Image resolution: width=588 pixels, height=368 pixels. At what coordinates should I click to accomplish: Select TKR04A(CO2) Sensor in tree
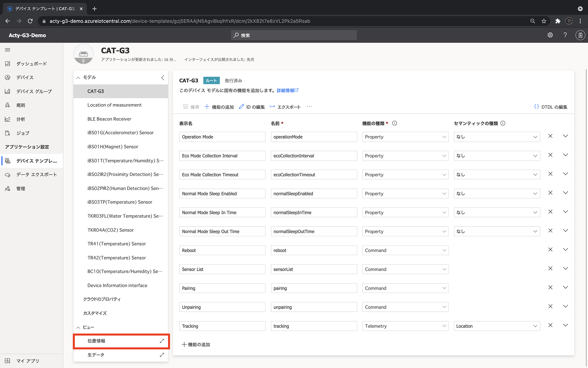pos(121,230)
